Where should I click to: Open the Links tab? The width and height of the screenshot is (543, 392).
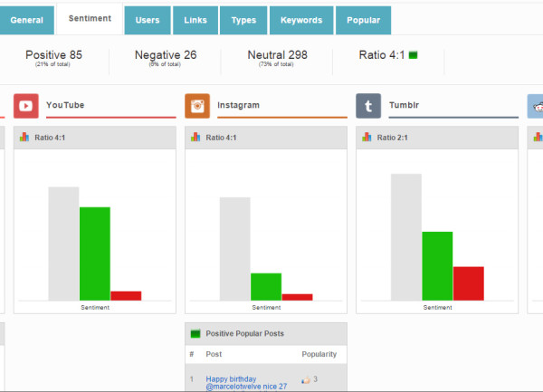tap(195, 20)
